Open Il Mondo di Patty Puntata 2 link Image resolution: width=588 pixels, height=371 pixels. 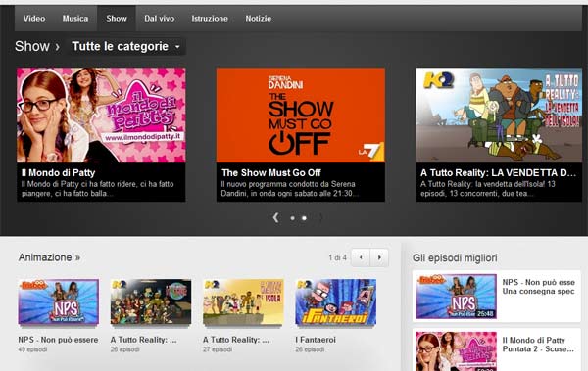[x=538, y=345]
